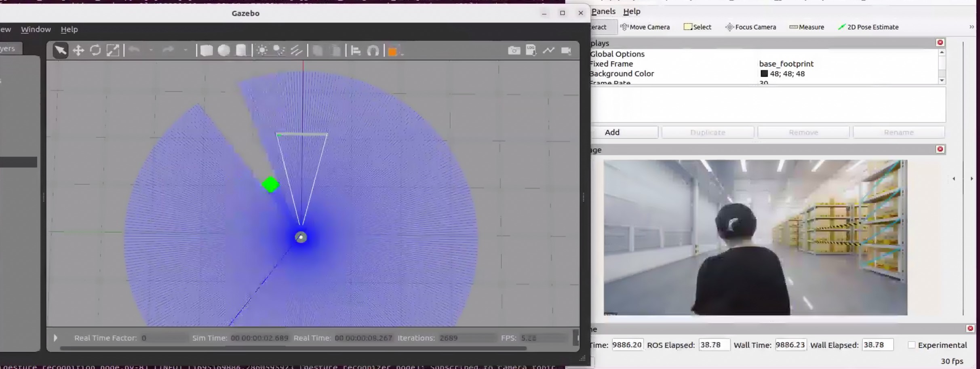Activate the rotate mode tool
This screenshot has width=980, height=369.
pyautogui.click(x=95, y=51)
